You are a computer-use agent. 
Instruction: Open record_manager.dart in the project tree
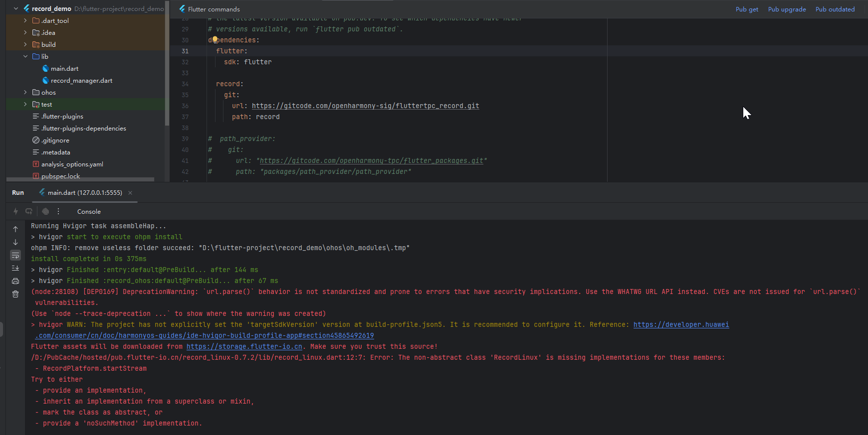point(81,80)
